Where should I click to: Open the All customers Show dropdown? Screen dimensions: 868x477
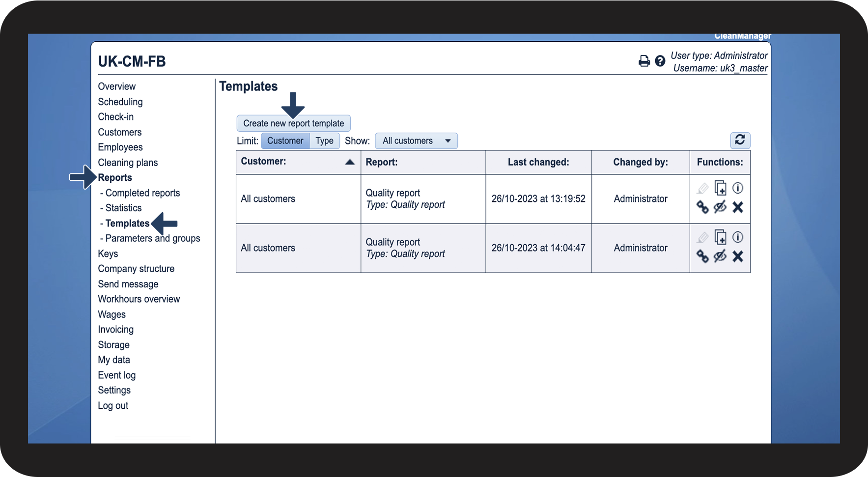[416, 141]
